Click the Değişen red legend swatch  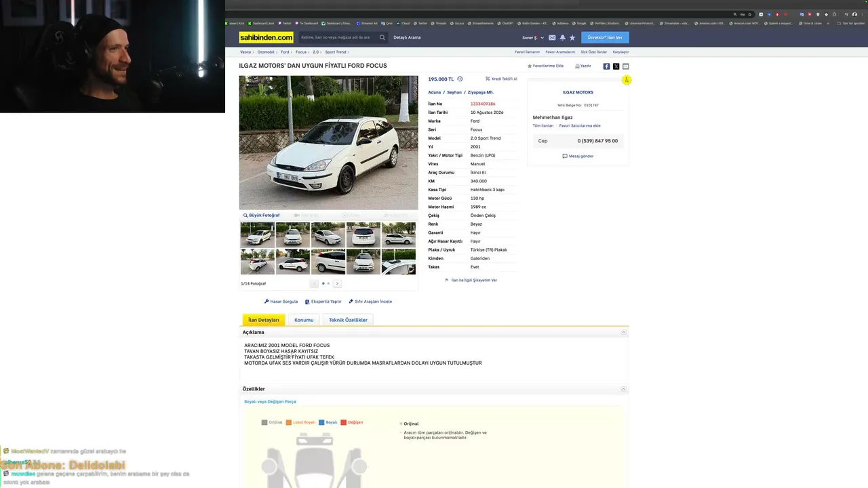344,422
